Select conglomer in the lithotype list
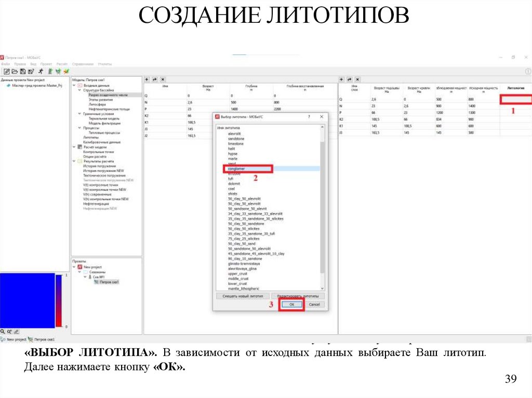This screenshot has width=532, height=398. (236, 169)
